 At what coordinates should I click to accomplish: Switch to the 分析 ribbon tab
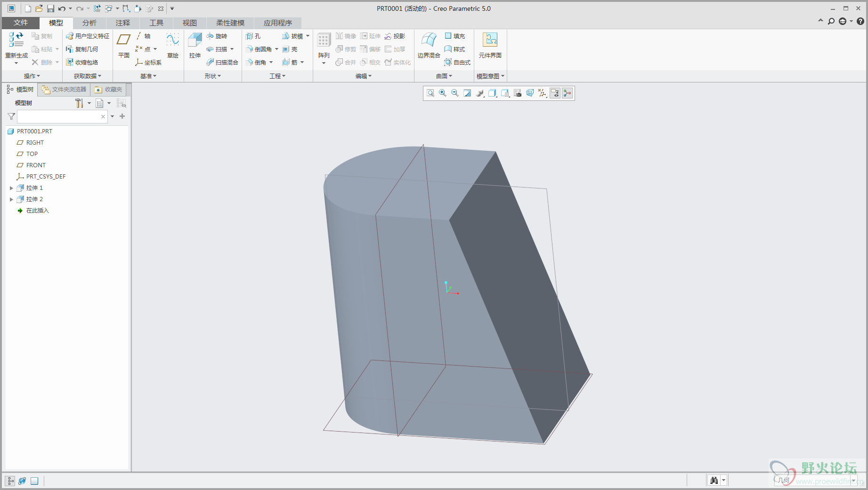[89, 23]
